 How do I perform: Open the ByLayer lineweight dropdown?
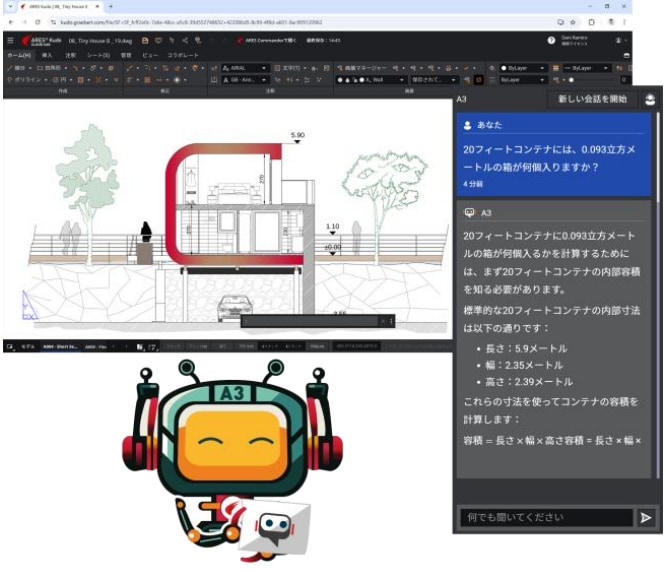point(522,79)
